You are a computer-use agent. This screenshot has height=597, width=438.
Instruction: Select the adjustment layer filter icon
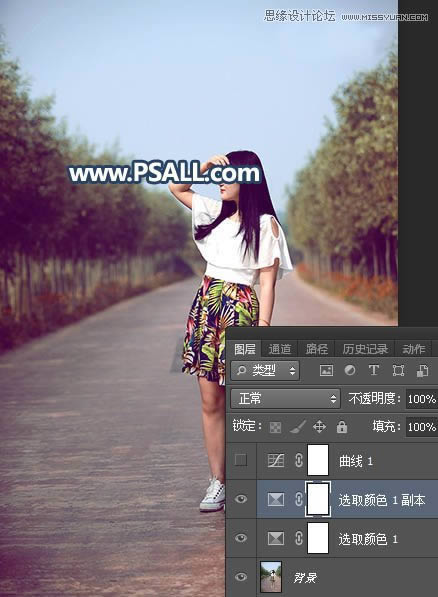point(350,370)
